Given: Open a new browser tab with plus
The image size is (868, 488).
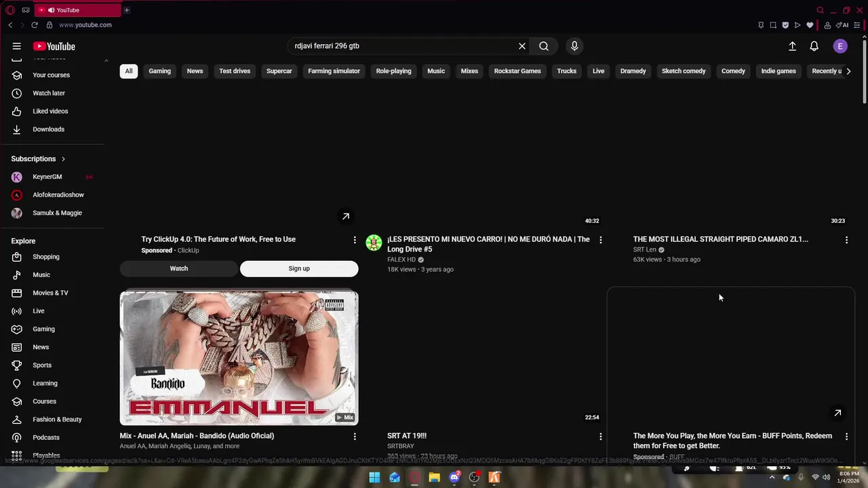Looking at the screenshot, I should point(127,10).
